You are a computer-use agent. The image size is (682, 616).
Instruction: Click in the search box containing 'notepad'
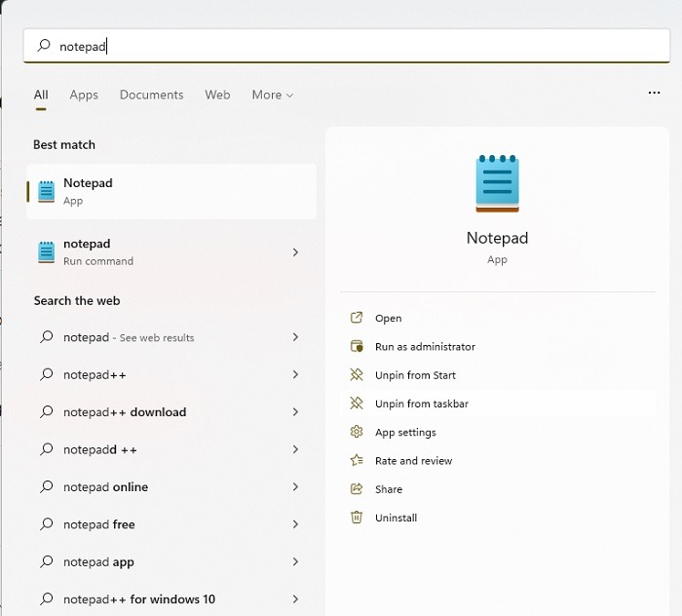(x=347, y=46)
